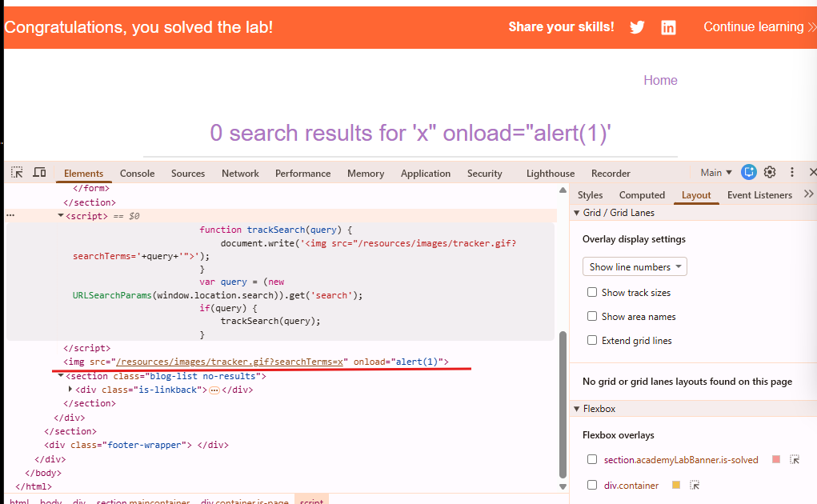
Task: Enable Show area names checkbox
Action: [592, 316]
